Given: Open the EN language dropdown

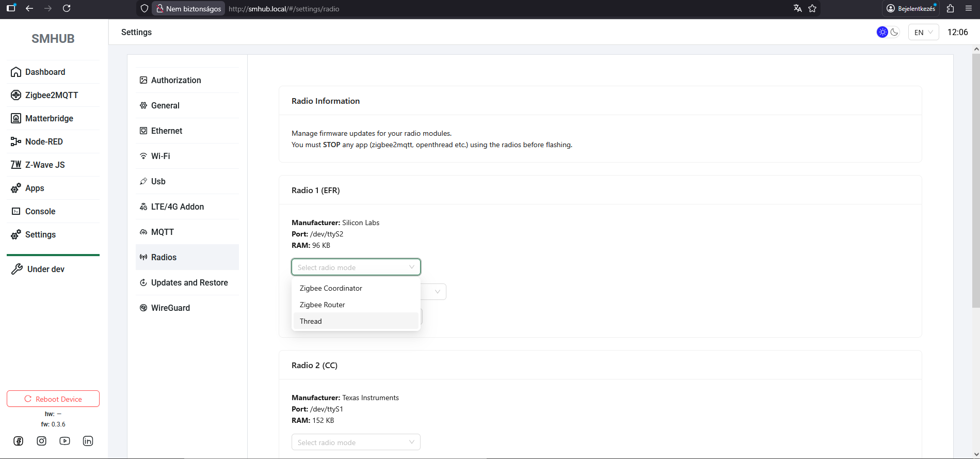Looking at the screenshot, I should pos(923,32).
